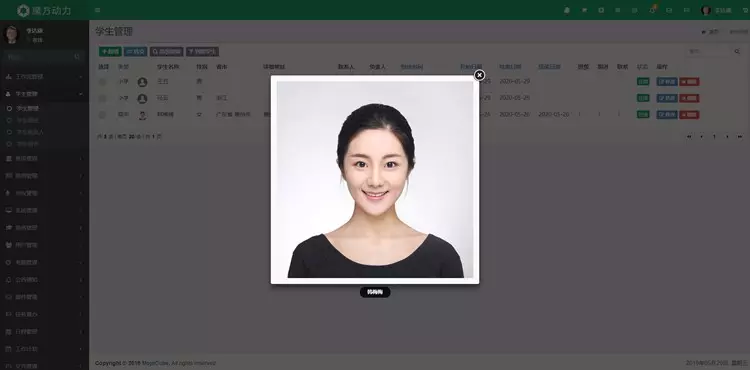The image size is (750, 370).
Task: Sort by the 状态 column header
Action: click(x=642, y=67)
